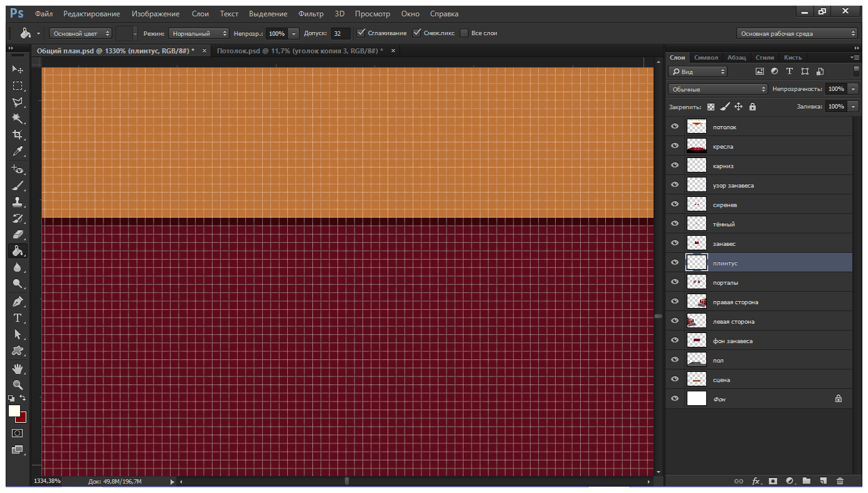Select the Blur tool
This screenshot has height=493, width=868.
click(x=18, y=267)
